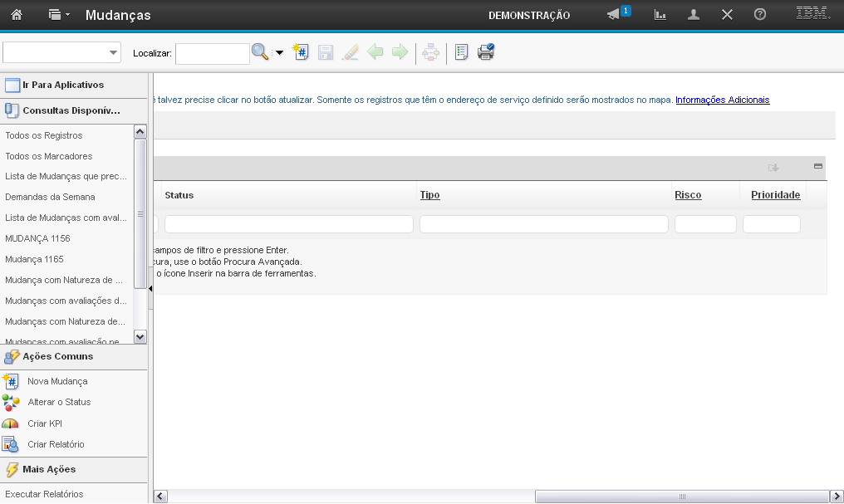Image resolution: width=844 pixels, height=504 pixels.
Task: Click the New Mudança toolbar icon
Action: [x=301, y=52]
